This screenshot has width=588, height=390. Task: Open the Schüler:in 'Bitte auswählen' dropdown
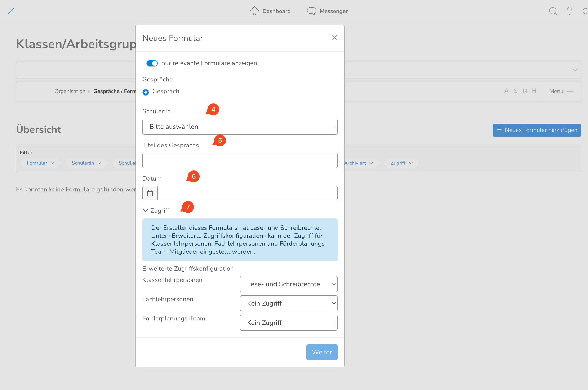pyautogui.click(x=240, y=127)
